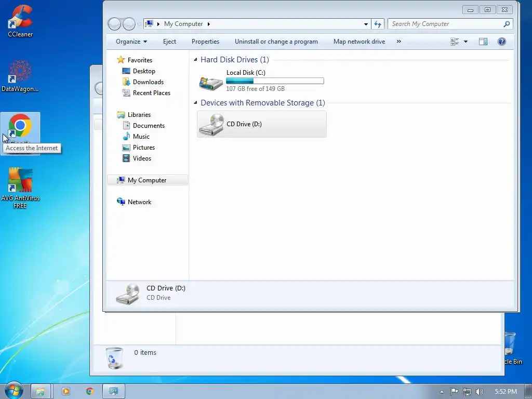Image resolution: width=532 pixels, height=399 pixels.
Task: Open Recent Places in Favorites
Action: (151, 92)
